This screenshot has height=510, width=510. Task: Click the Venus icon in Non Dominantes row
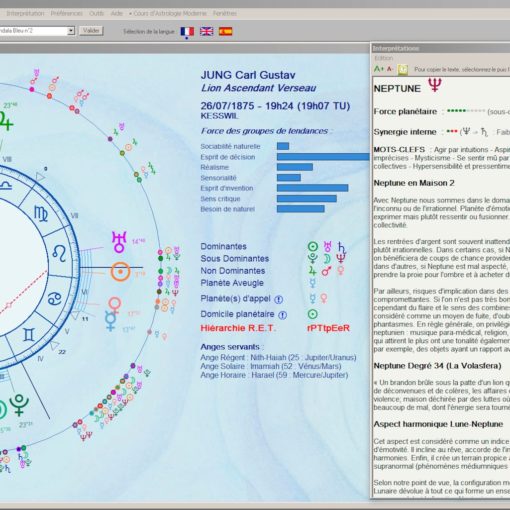[x=341, y=270]
